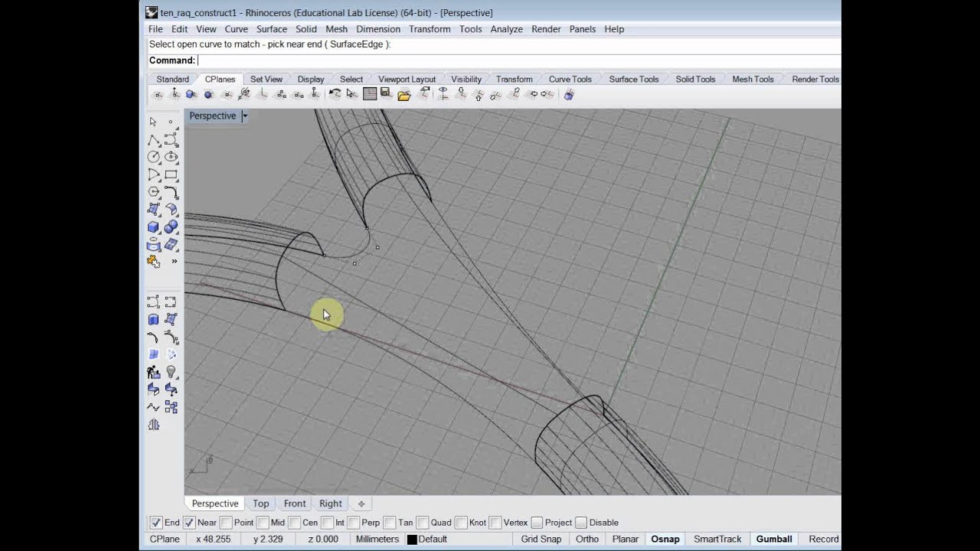980x551 pixels.
Task: Enable the Mid osnap checkbox
Action: click(263, 523)
